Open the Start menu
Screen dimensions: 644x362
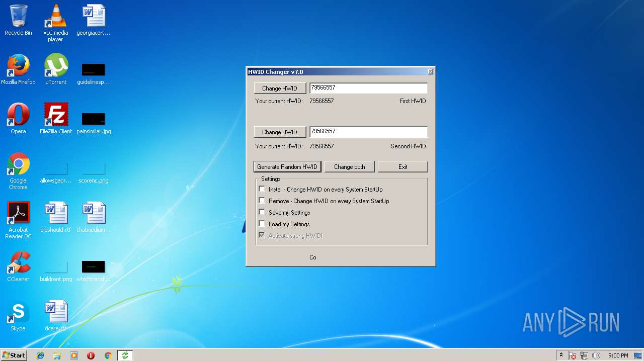[x=14, y=355]
